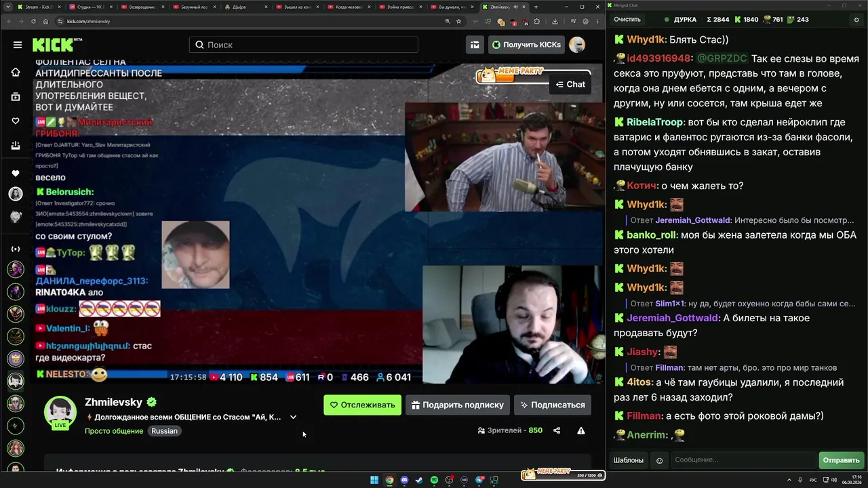Open the browser home page icon
Image resolution: width=868 pixels, height=488 pixels.
[45, 21]
